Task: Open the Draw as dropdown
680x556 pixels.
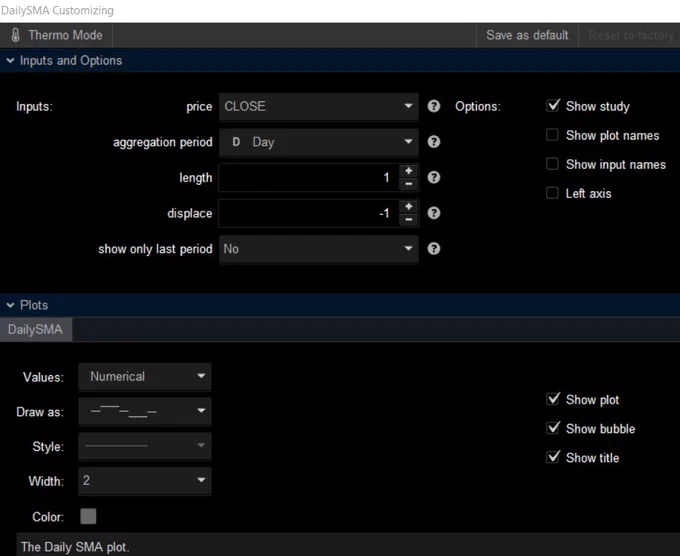Action: pos(145,411)
